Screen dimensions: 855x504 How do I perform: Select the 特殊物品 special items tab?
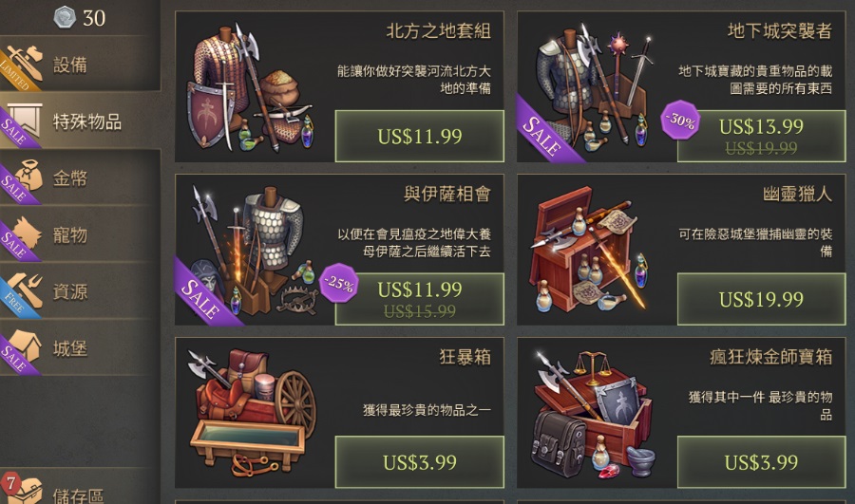click(x=80, y=121)
